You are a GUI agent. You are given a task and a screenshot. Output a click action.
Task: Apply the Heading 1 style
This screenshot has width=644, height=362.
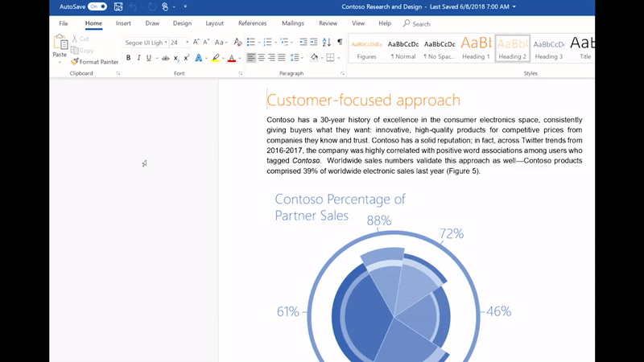coord(476,48)
